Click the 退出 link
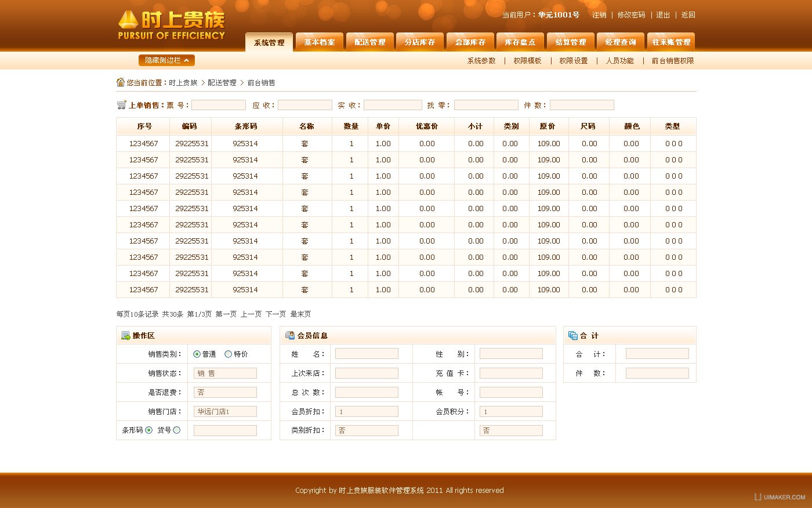The height and width of the screenshot is (508, 812). tap(663, 15)
